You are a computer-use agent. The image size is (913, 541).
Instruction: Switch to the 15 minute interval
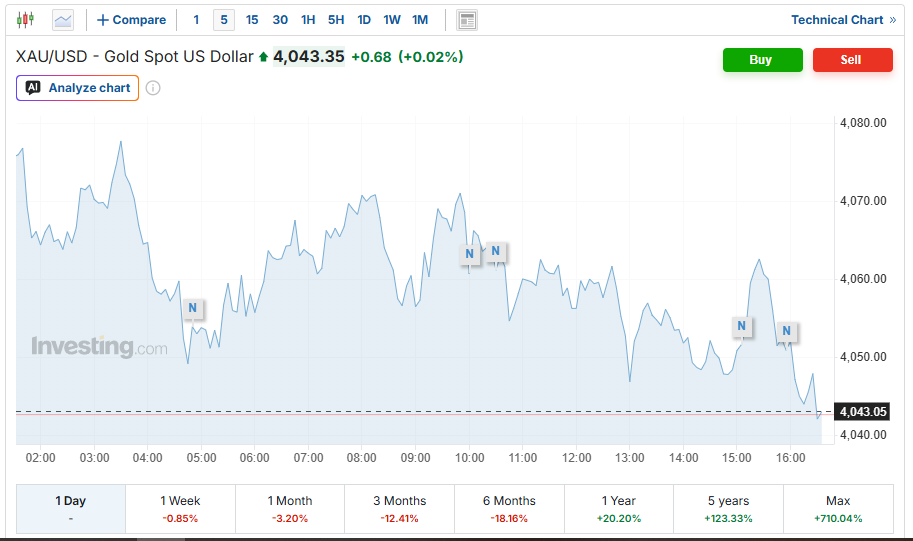tap(252, 20)
